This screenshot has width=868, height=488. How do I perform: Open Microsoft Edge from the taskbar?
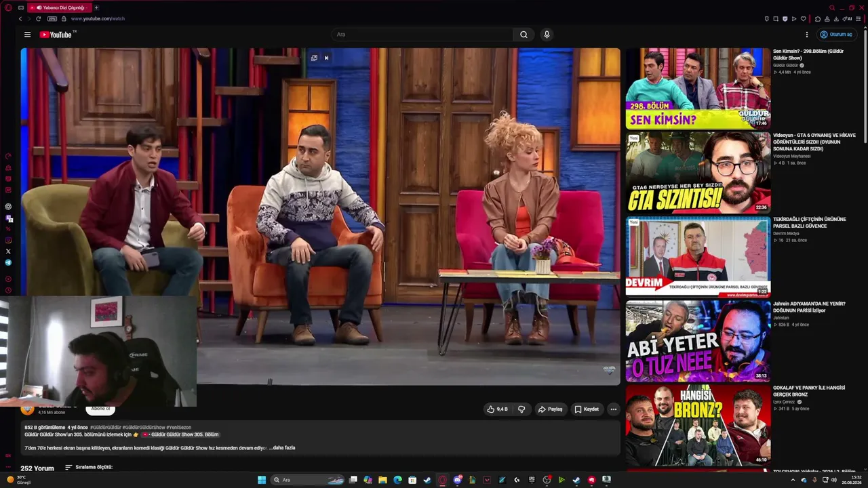[x=397, y=480]
